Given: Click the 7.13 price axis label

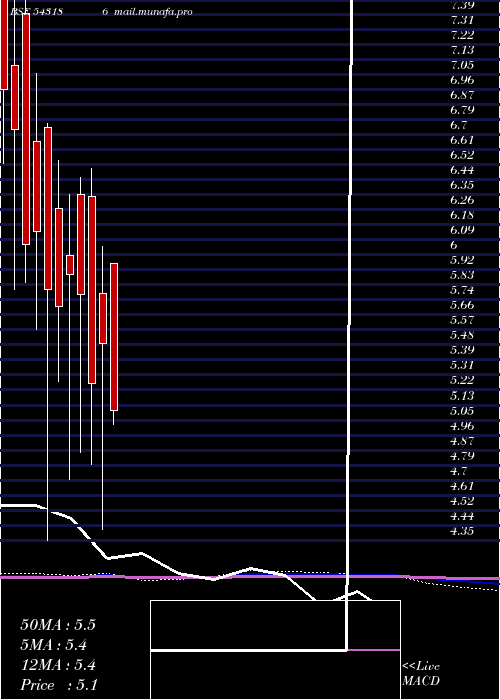Looking at the screenshot, I should 462,50.
